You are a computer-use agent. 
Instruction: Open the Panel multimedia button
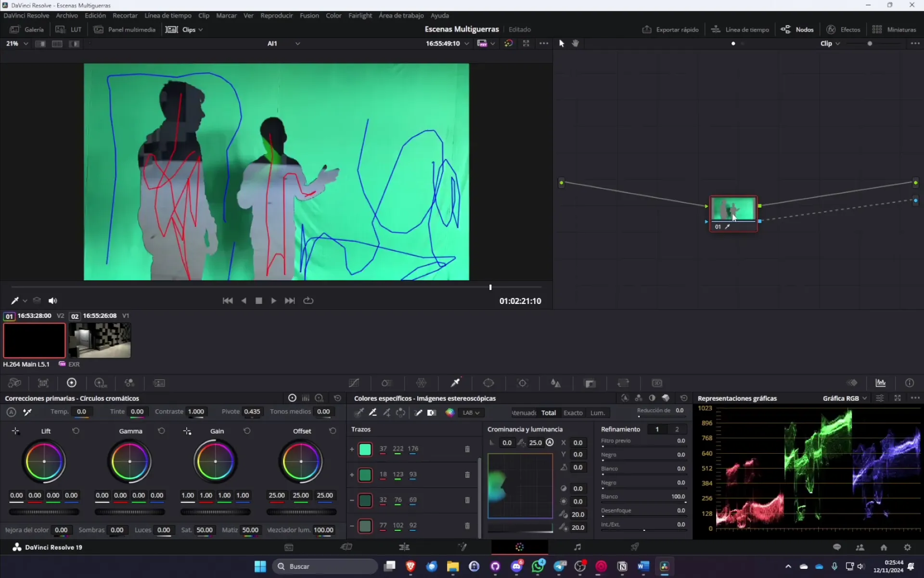click(x=125, y=29)
